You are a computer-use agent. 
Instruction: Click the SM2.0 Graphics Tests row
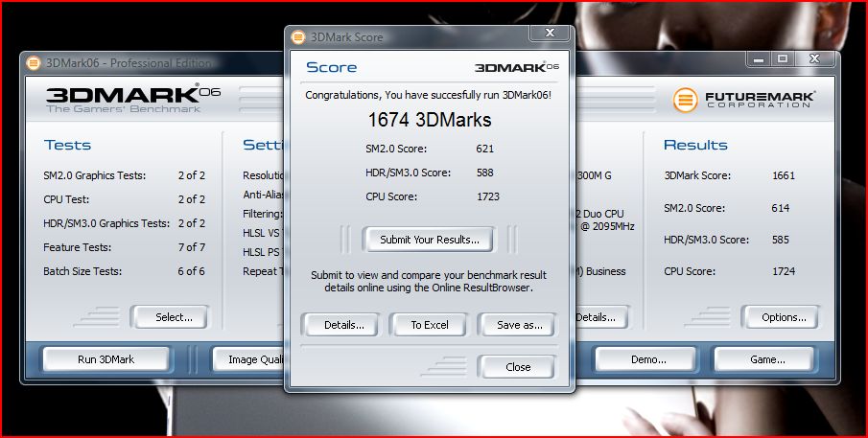[x=125, y=175]
